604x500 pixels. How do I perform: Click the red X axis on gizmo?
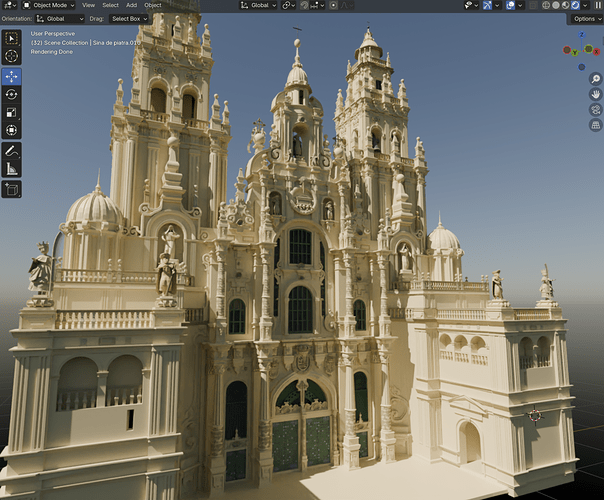(x=596, y=52)
